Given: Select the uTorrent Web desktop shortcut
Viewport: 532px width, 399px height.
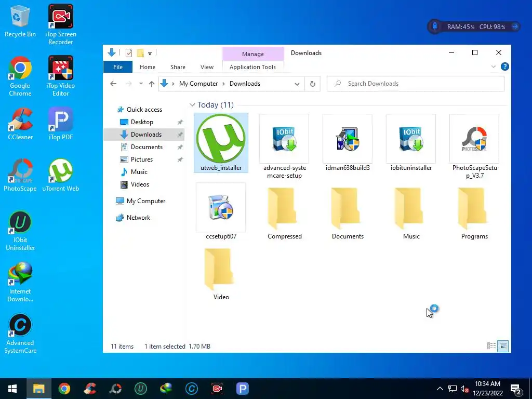Looking at the screenshot, I should 60,176.
